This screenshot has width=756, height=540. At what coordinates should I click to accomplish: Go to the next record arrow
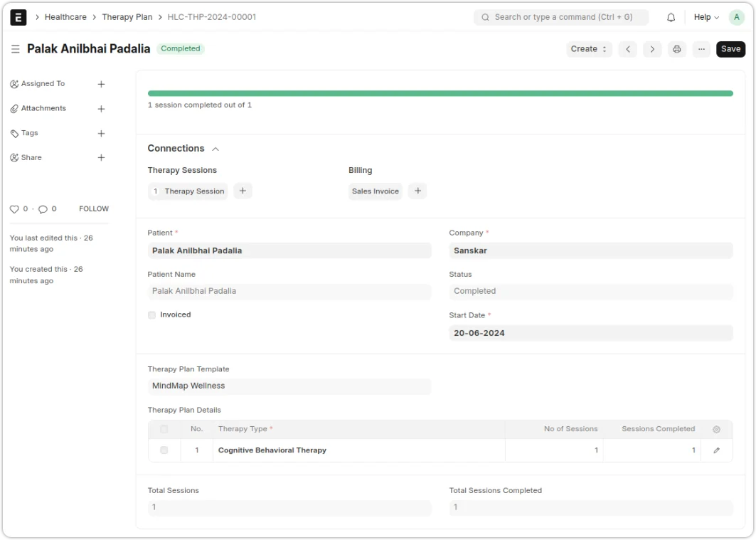pos(652,49)
